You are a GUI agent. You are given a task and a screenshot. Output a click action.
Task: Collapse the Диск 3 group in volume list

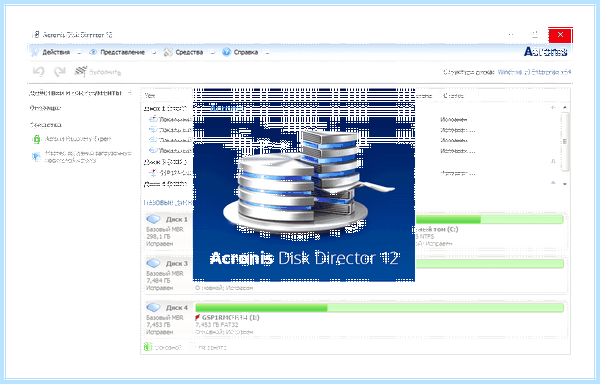pos(553,161)
